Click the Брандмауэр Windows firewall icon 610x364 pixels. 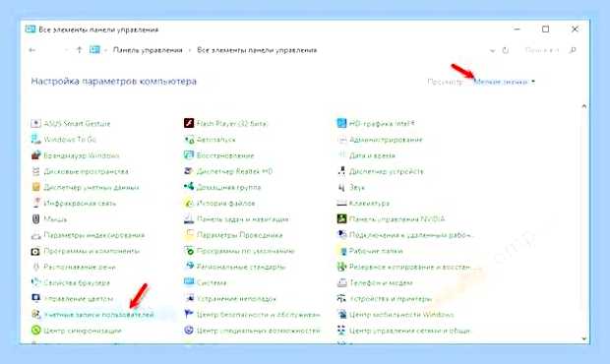pyautogui.click(x=35, y=155)
